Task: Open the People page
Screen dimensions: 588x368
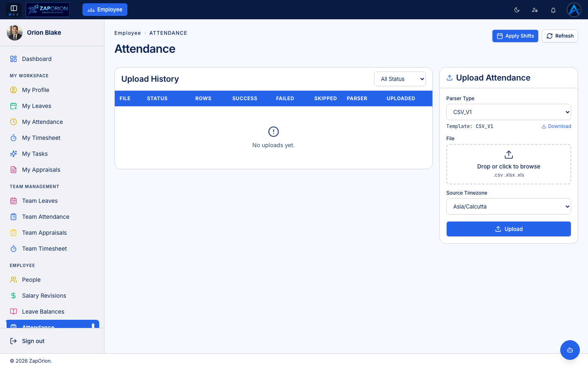Action: 52,280
